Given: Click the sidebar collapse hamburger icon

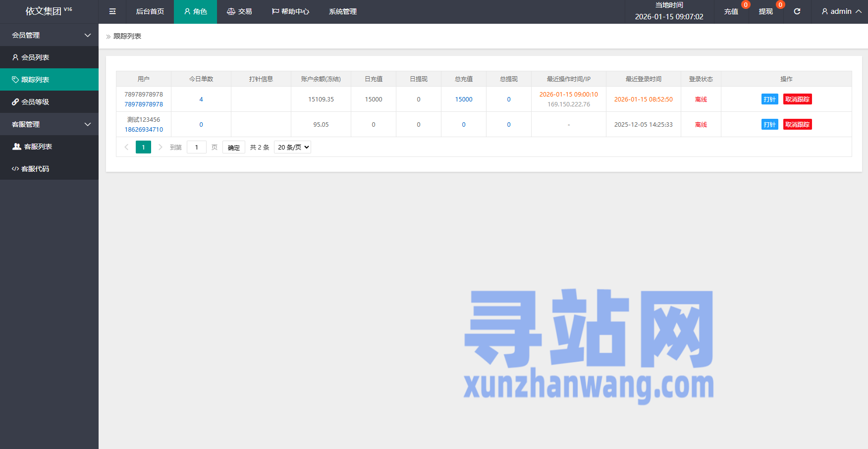Looking at the screenshot, I should click(112, 11).
